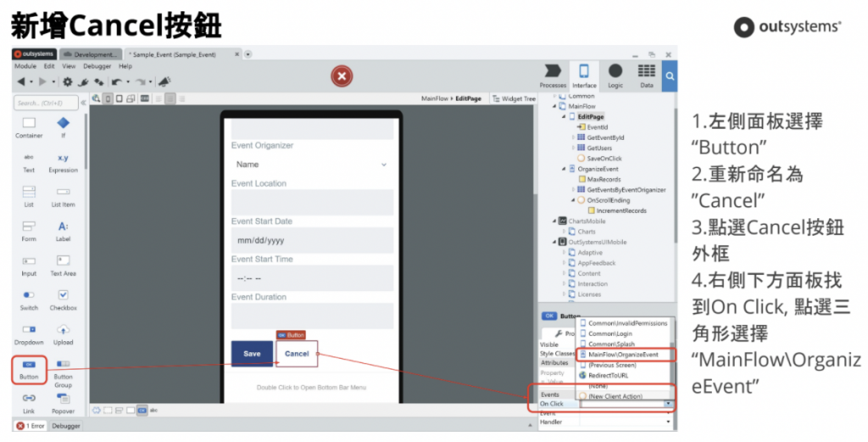Image resolution: width=868 pixels, height=442 pixels.
Task: Click the preview in browser icon
Action: (x=97, y=98)
